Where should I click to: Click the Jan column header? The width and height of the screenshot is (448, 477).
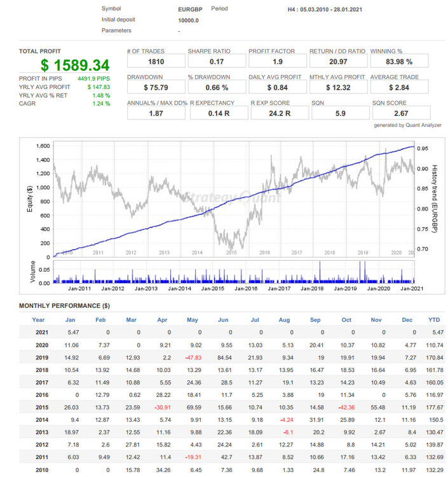pos(70,320)
